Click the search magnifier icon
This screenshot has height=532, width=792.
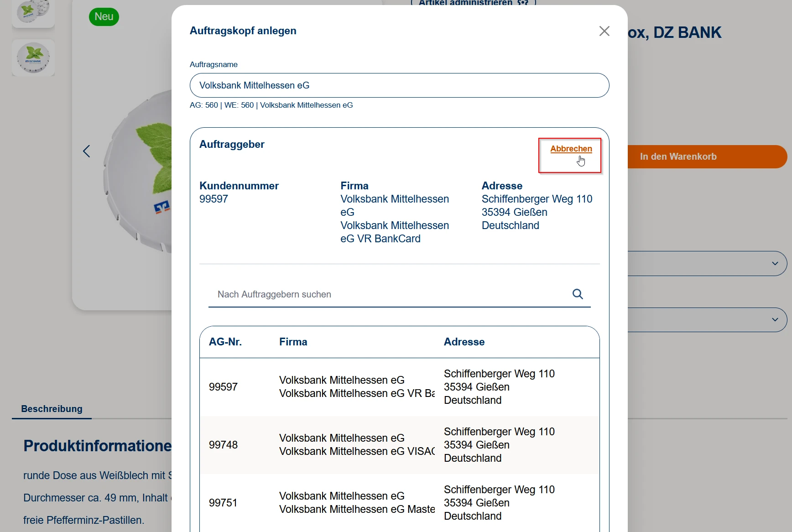pyautogui.click(x=578, y=294)
